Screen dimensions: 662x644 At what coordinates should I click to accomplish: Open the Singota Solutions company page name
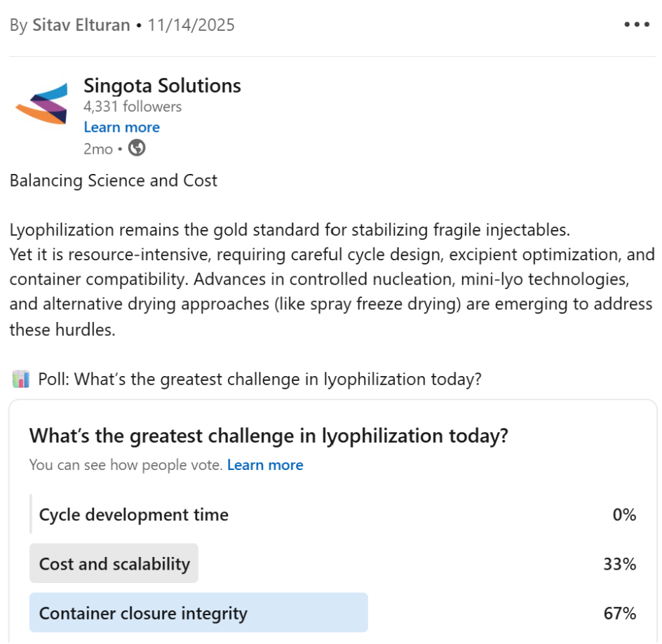(162, 86)
